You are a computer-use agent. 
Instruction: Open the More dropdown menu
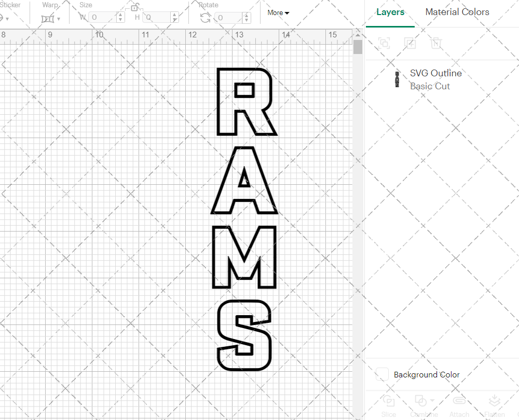(278, 12)
